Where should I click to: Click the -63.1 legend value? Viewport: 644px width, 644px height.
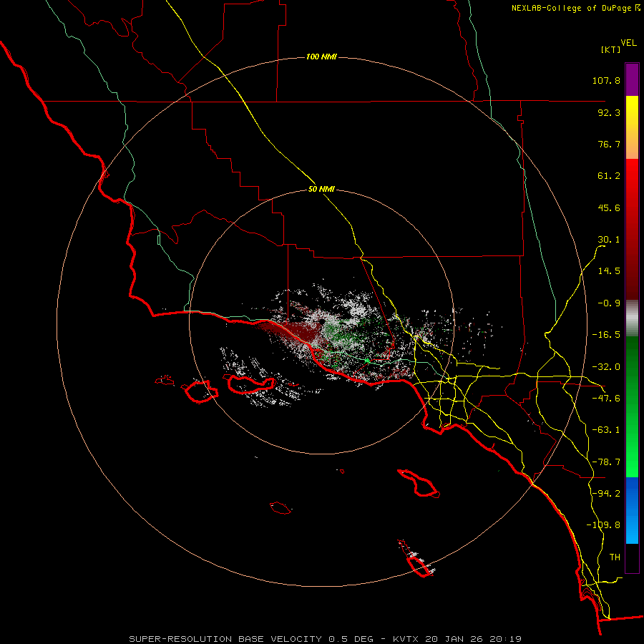point(606,430)
